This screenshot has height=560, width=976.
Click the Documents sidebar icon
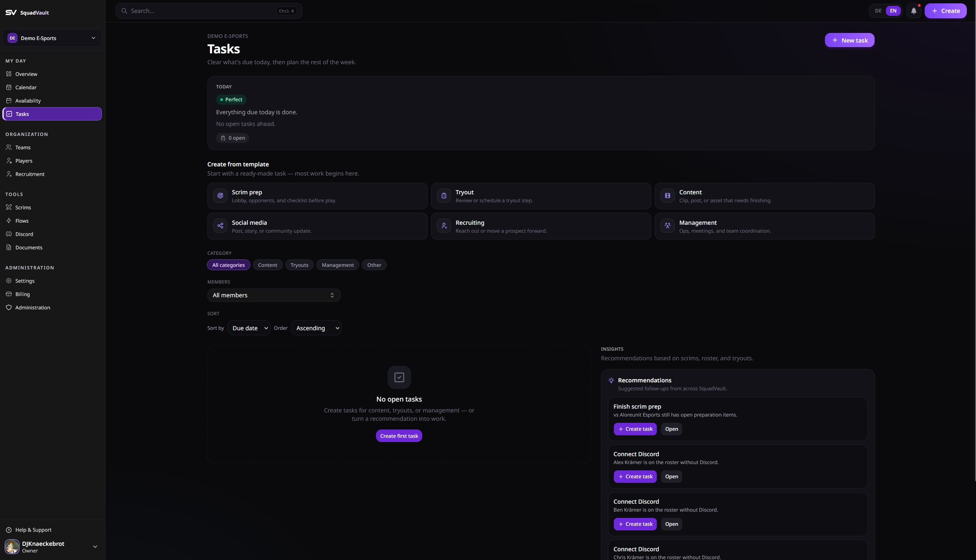click(x=9, y=247)
